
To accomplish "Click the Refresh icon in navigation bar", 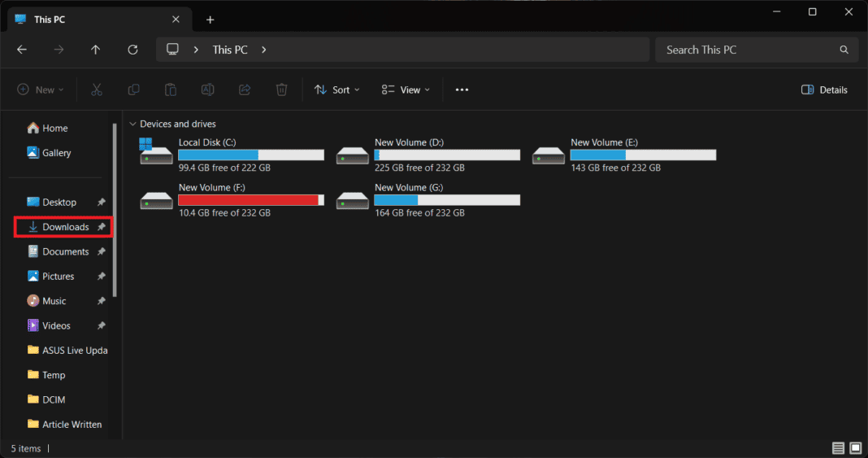I will tap(132, 50).
